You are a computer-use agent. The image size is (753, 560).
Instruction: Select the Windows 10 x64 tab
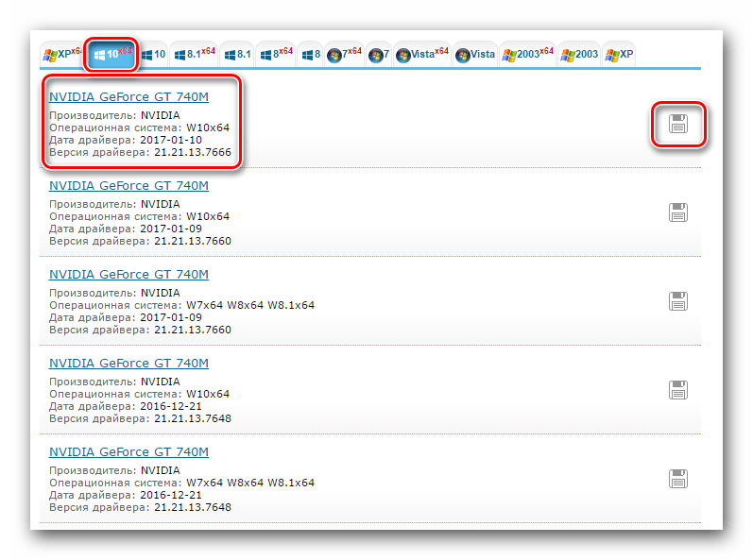(111, 54)
